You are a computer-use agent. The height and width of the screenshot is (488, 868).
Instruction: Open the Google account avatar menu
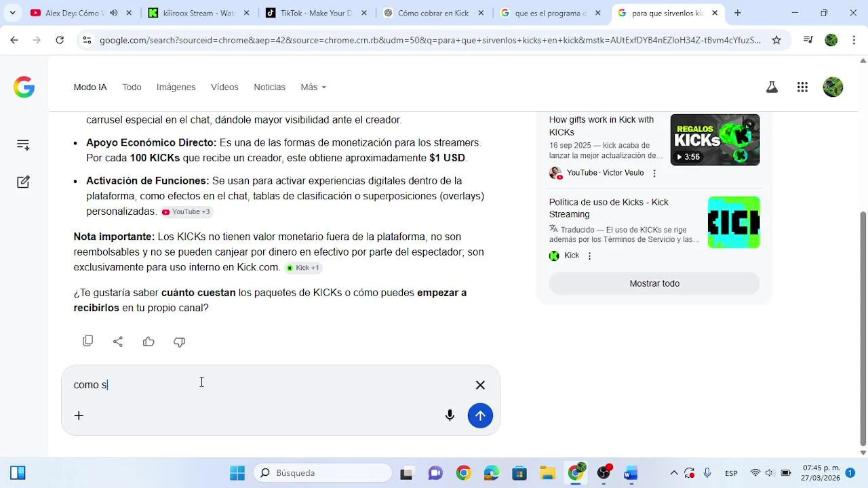833,87
